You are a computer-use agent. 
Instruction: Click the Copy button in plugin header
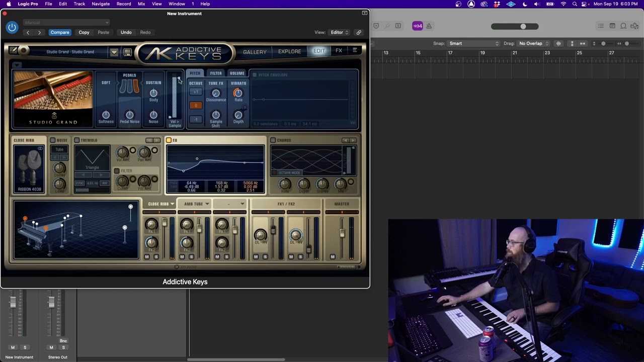(84, 32)
